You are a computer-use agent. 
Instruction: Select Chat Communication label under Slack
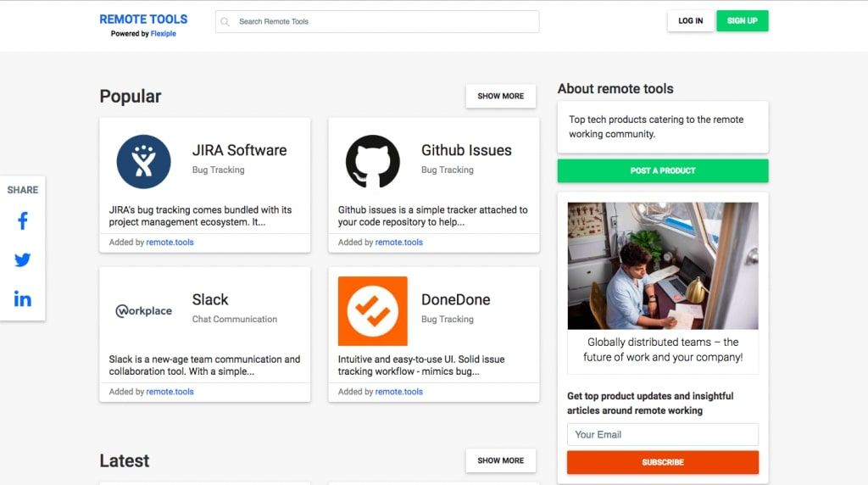pyautogui.click(x=235, y=320)
